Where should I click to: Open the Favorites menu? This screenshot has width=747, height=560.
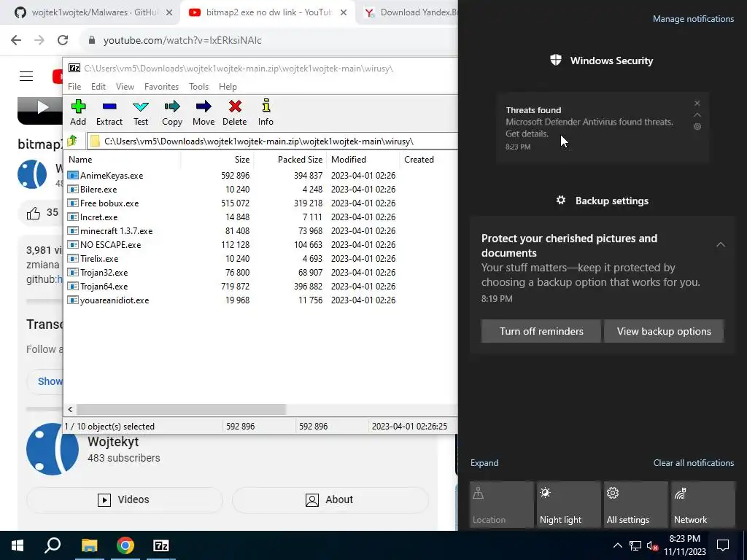point(161,87)
